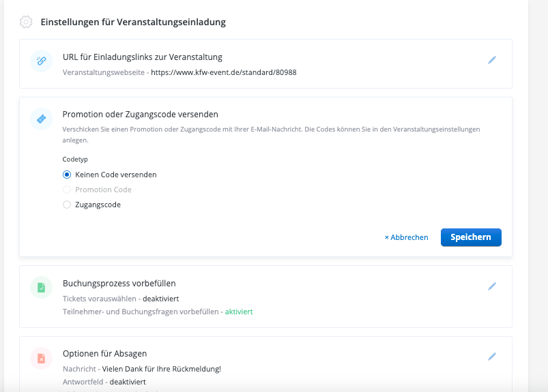This screenshot has width=548, height=392.
Task: Select Keinen Code versenden radio option
Action: tap(67, 175)
